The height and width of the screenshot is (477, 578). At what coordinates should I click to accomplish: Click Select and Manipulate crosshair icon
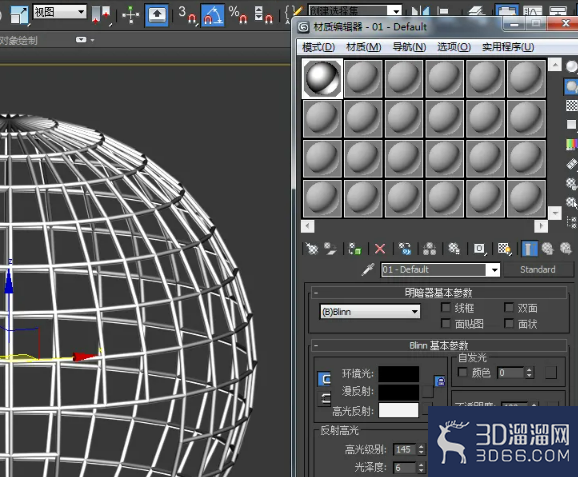point(130,15)
